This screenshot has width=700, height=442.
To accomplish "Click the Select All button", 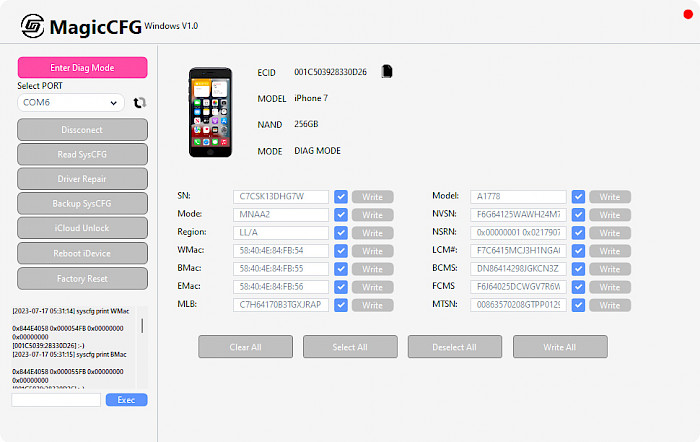I will tap(350, 347).
